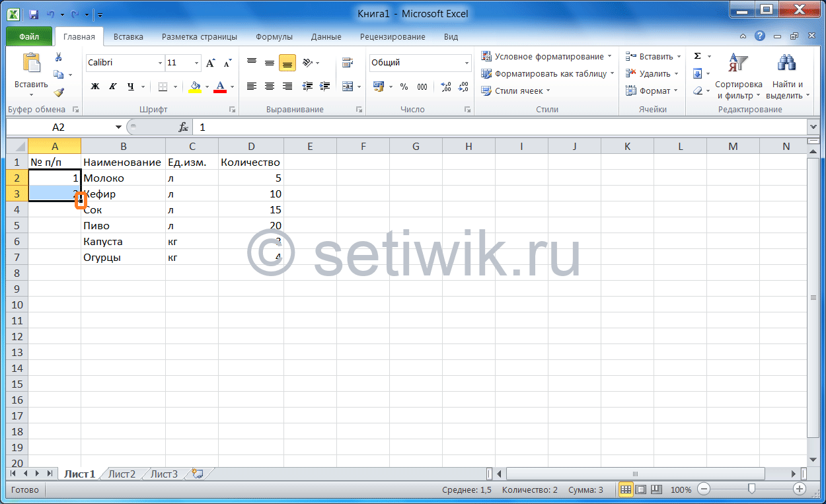Click the AutoSum sigma icon

coord(697,57)
